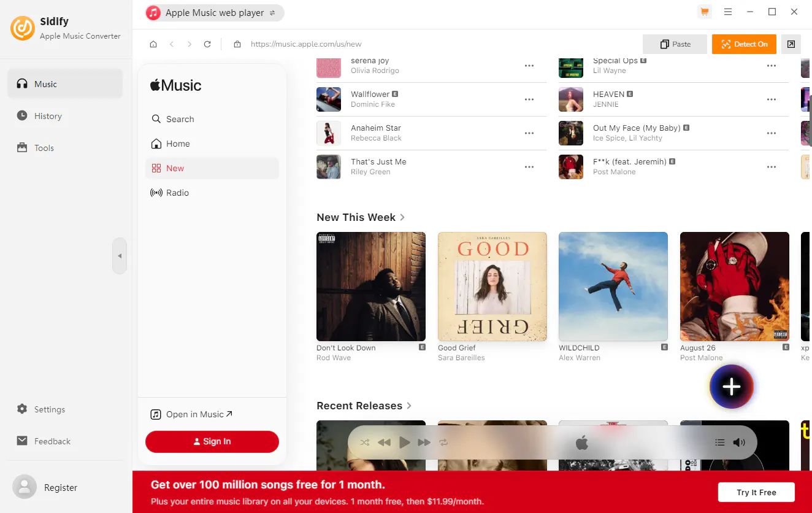The height and width of the screenshot is (513, 812).
Task: Toggle shuffle in the player bar
Action: 365,442
